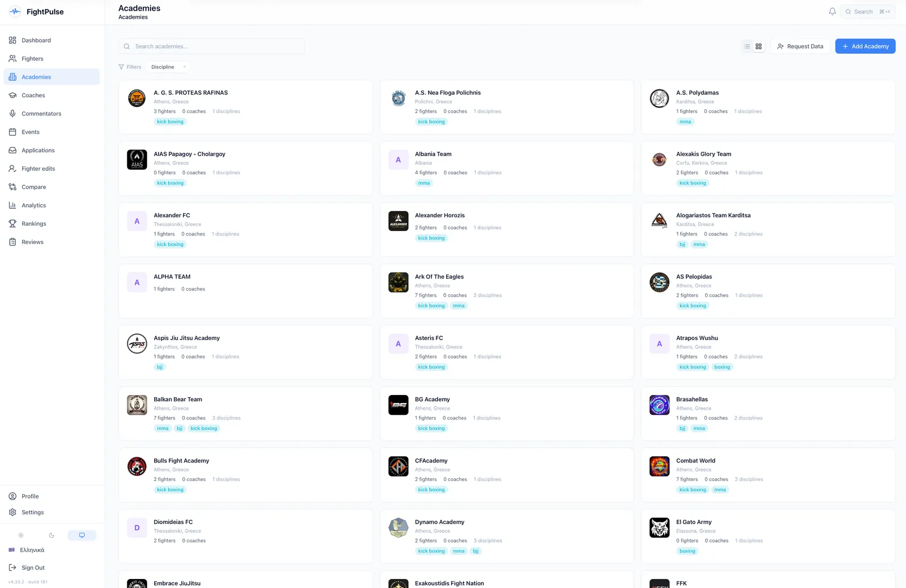Open the Discipline filter dropdown
906x588 pixels.
pyautogui.click(x=168, y=67)
